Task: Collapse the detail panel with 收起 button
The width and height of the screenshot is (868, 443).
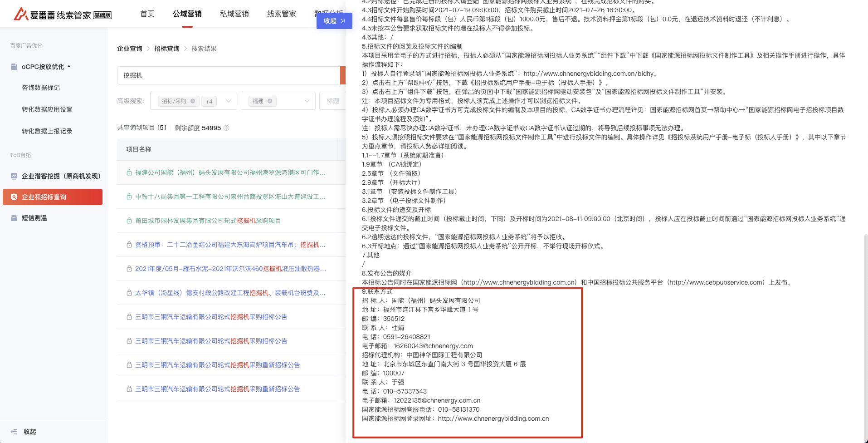Action: [334, 21]
